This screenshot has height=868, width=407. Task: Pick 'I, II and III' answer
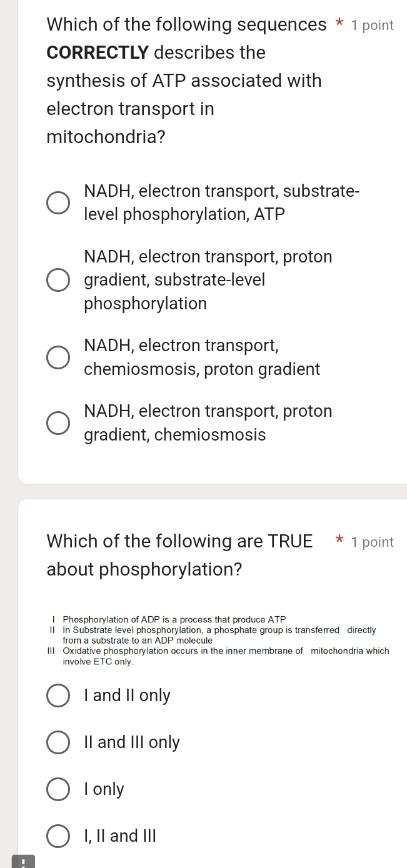pyautogui.click(x=58, y=836)
